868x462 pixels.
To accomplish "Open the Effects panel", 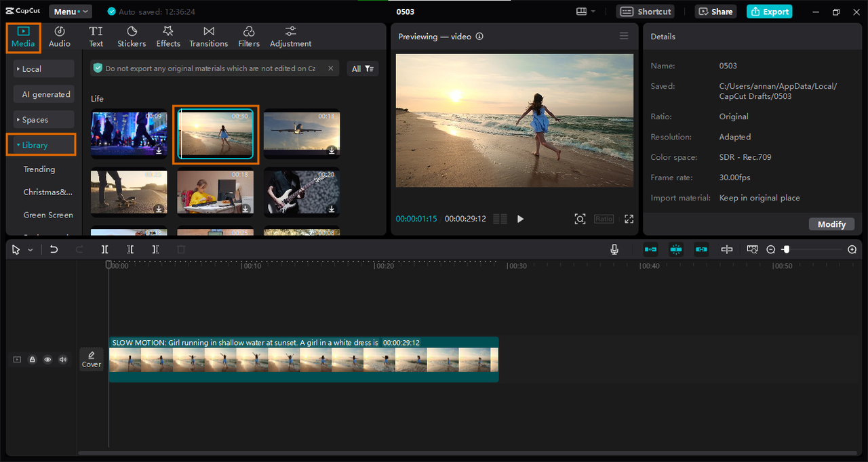I will (168, 37).
